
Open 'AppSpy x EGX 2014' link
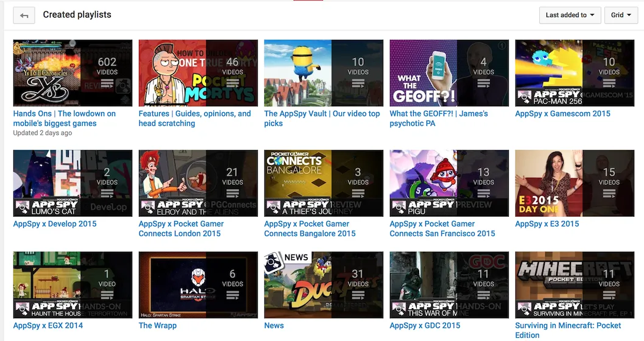pos(48,326)
